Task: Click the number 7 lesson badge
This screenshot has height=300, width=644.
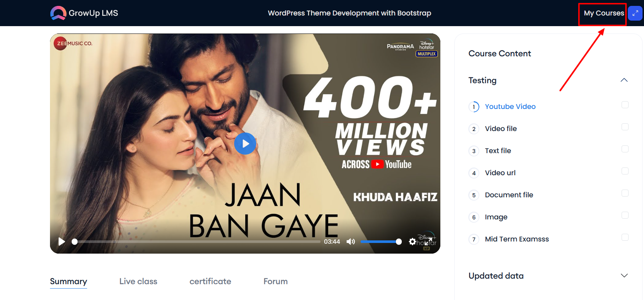Action: 474,239
